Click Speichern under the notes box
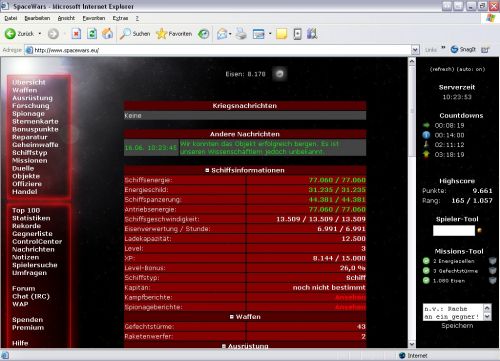Viewport: 500px width, 361px height. [x=457, y=326]
